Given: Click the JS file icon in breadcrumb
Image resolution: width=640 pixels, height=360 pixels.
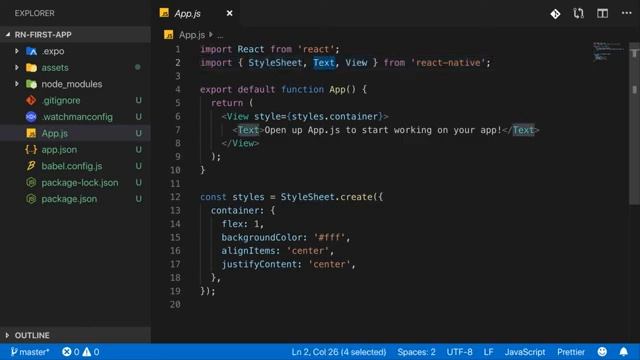Looking at the screenshot, I should (x=169, y=35).
